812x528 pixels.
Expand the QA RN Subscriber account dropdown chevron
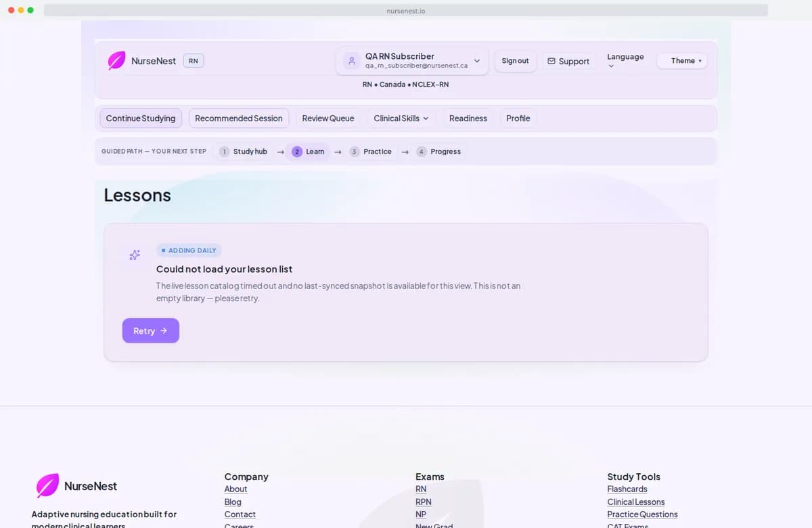coord(477,61)
